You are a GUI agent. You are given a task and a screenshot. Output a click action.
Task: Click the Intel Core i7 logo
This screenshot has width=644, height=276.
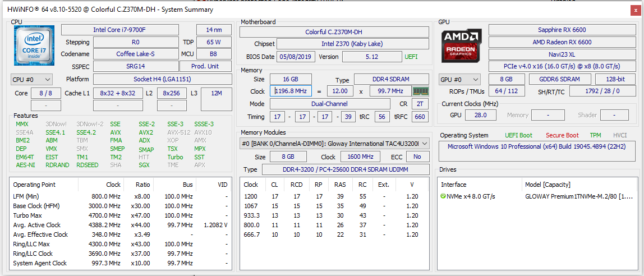34,45
